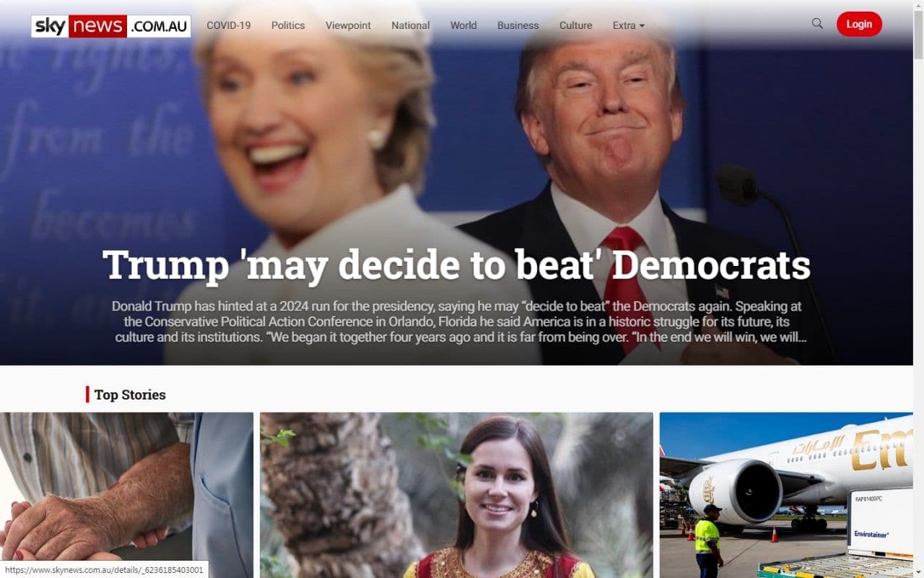Open the smiling woman story thumbnail
The height and width of the screenshot is (578, 924).
[x=456, y=495]
